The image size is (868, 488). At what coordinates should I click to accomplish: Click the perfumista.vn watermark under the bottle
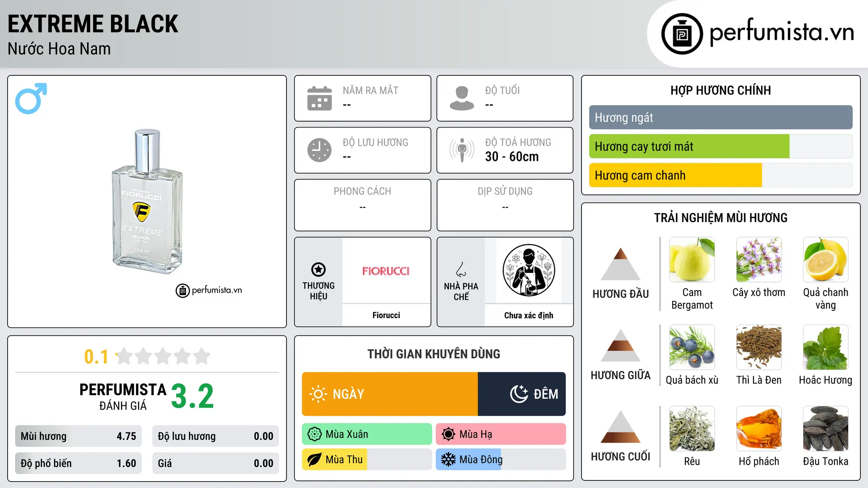tap(209, 290)
